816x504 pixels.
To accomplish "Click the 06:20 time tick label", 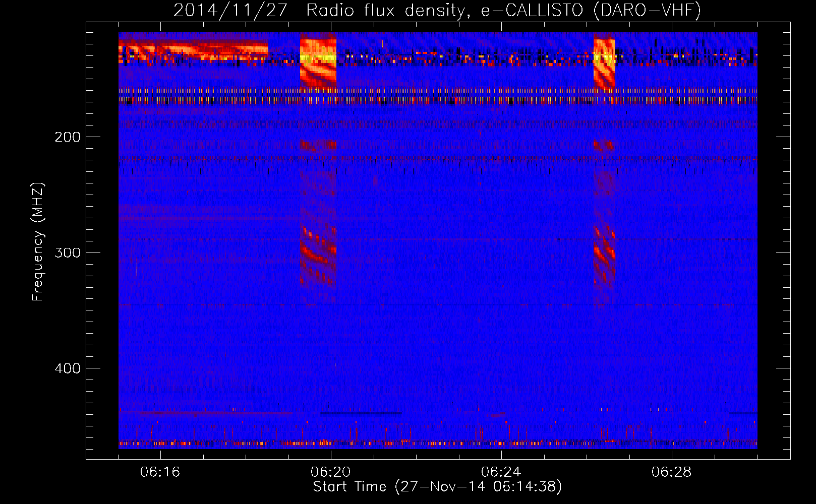I will (331, 472).
